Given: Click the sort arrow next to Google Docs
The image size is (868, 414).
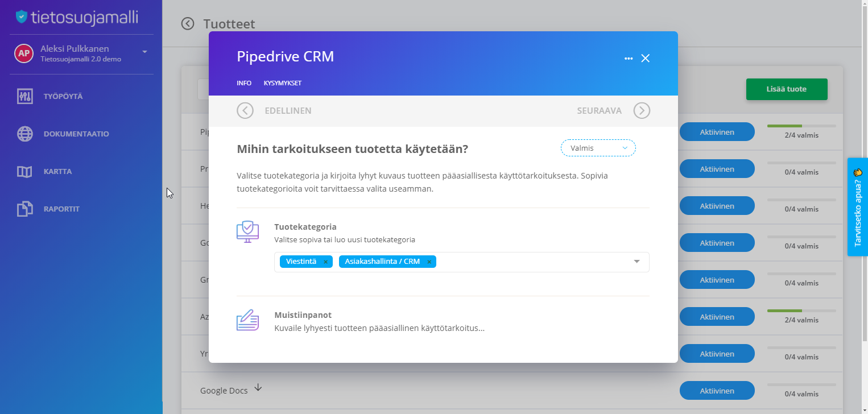Looking at the screenshot, I should (258, 387).
